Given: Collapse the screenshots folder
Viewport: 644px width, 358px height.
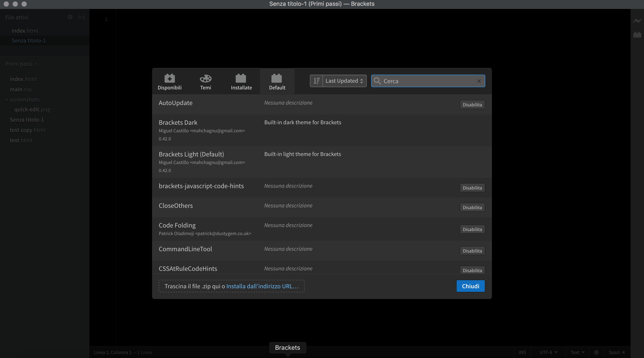Looking at the screenshot, I should pyautogui.click(x=6, y=99).
